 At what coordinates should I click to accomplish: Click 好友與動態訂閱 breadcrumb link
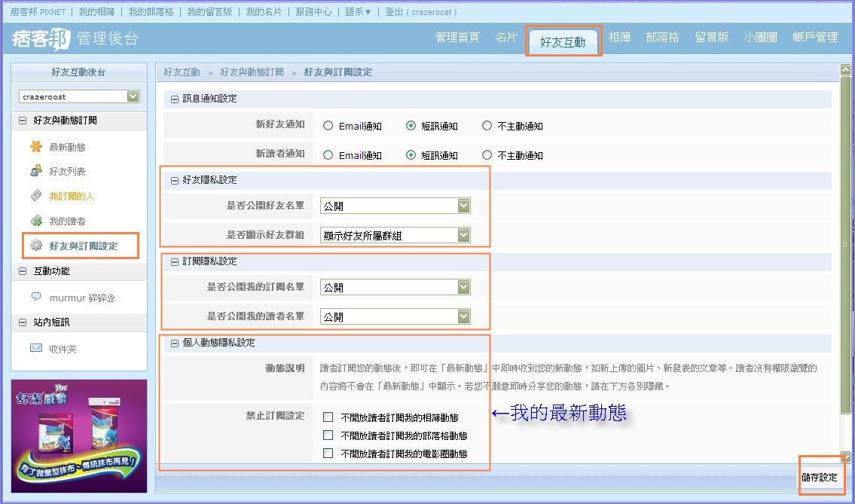tap(252, 72)
